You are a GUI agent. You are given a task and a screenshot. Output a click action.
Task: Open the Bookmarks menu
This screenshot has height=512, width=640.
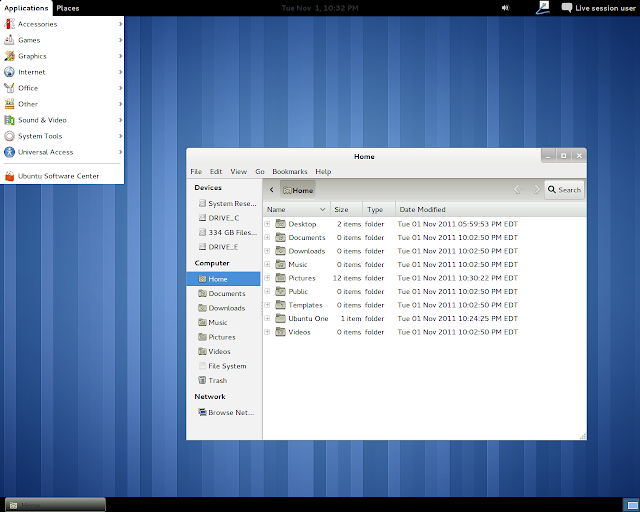pos(290,171)
